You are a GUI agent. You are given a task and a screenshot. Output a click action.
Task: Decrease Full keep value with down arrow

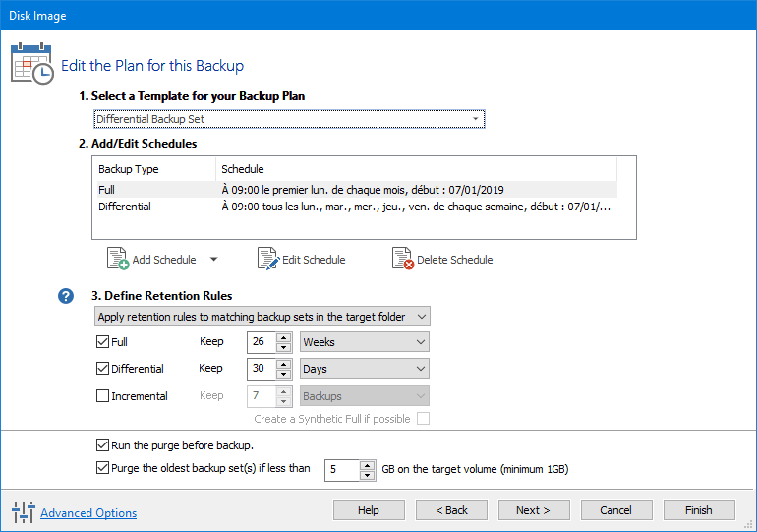click(284, 347)
